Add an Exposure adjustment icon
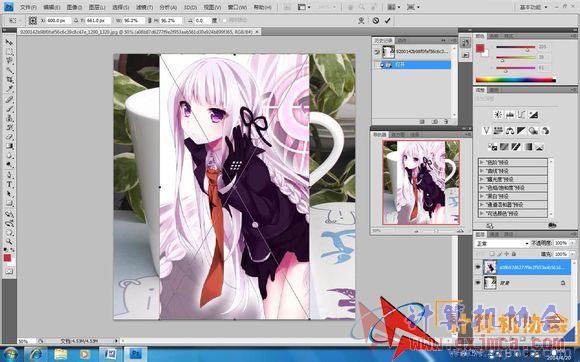 (533, 115)
